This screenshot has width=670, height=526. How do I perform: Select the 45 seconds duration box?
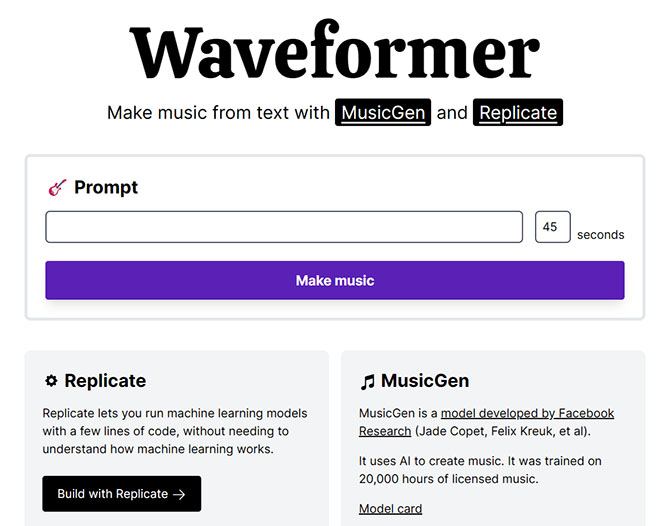click(552, 227)
